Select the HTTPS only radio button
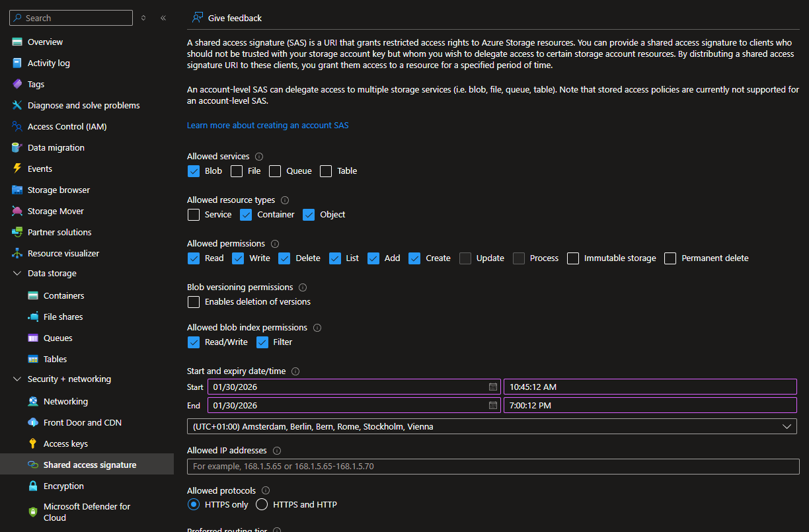The height and width of the screenshot is (532, 809). [x=194, y=505]
